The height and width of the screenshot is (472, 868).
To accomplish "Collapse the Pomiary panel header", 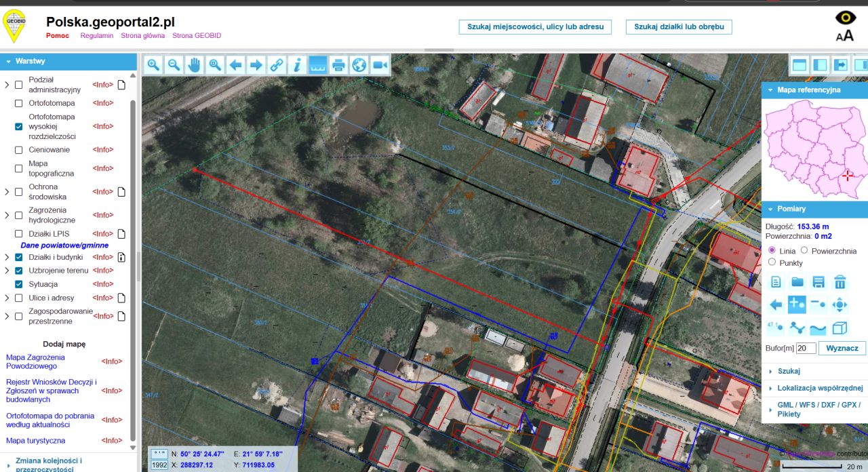I will coord(814,209).
